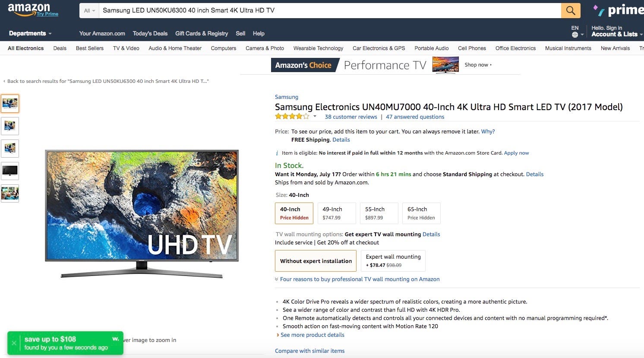Click inside the search text field
Viewport: 644px width, 358px height.
pos(330,10)
